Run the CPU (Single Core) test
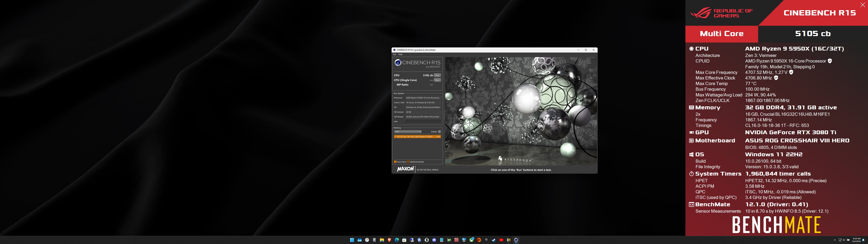 [437, 80]
